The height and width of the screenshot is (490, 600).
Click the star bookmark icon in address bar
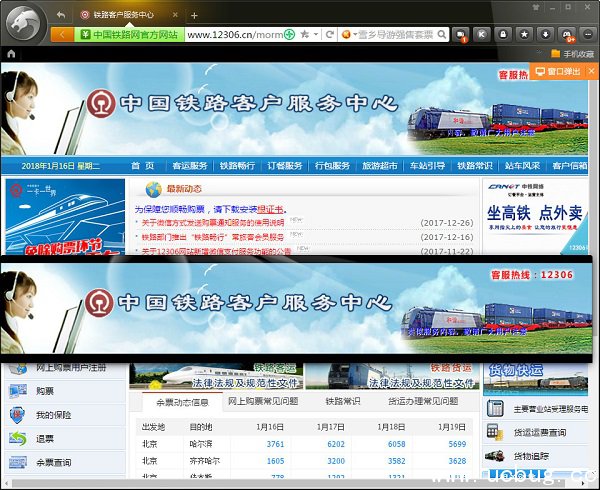(x=303, y=34)
